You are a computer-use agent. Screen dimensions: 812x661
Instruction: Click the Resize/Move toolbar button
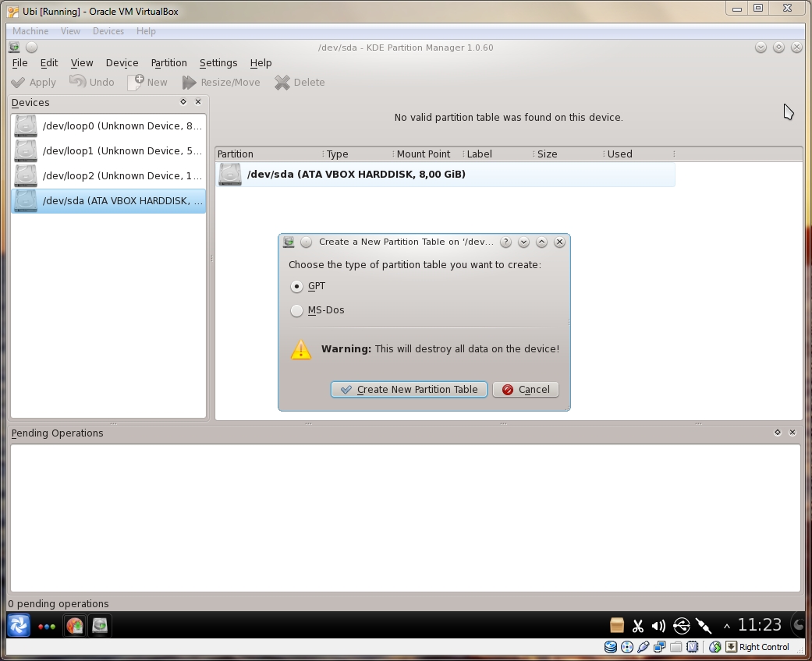(x=221, y=83)
